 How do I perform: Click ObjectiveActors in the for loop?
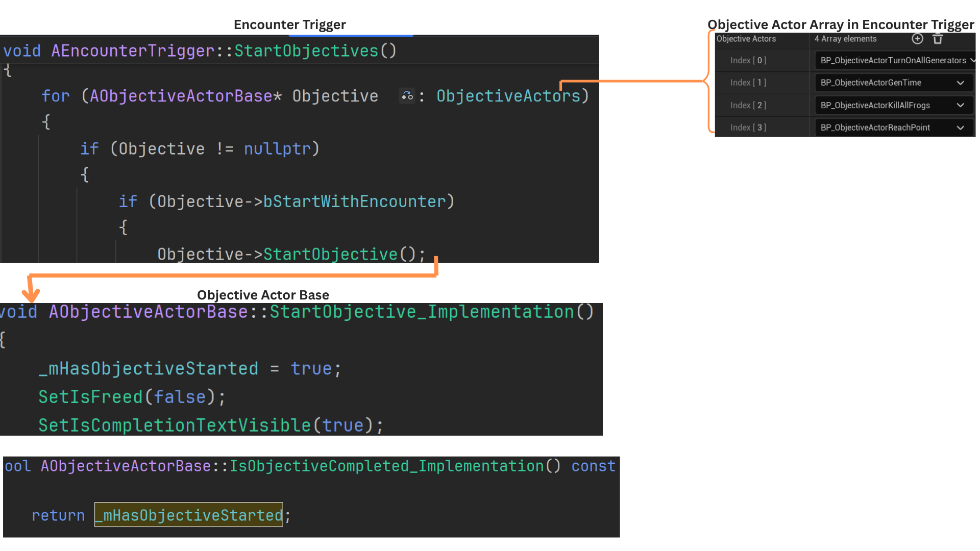(x=508, y=96)
